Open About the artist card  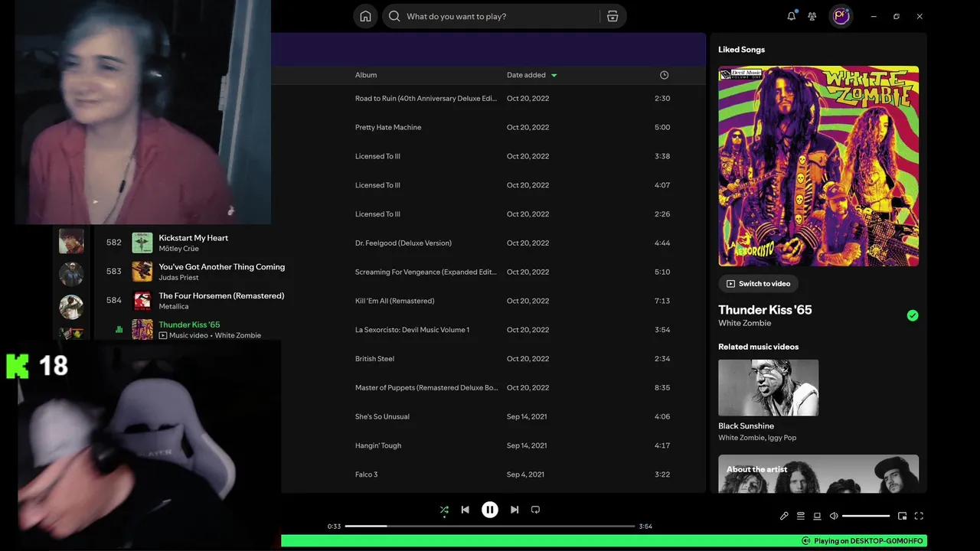click(818, 474)
